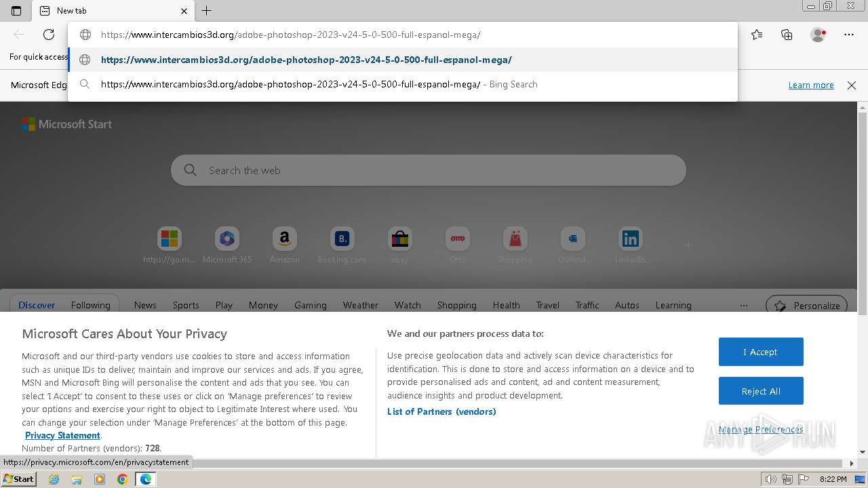Select the Discover feed tab
Image resolution: width=868 pixels, height=488 pixels.
(37, 305)
